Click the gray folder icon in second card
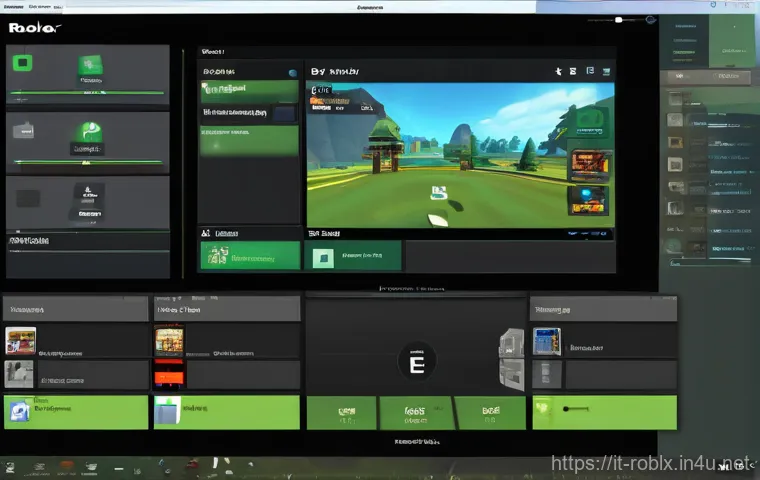The height and width of the screenshot is (480, 760). pyautogui.click(x=23, y=130)
